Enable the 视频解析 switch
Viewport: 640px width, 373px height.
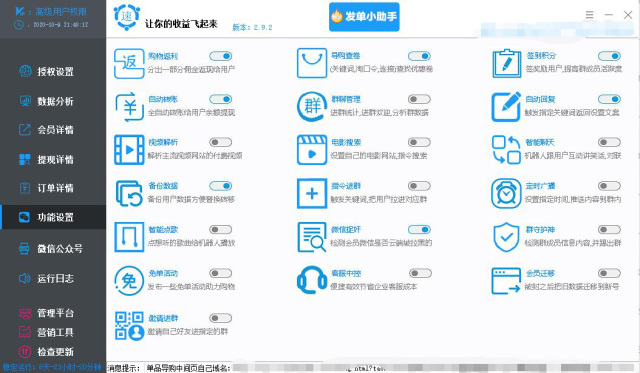[x=221, y=142]
